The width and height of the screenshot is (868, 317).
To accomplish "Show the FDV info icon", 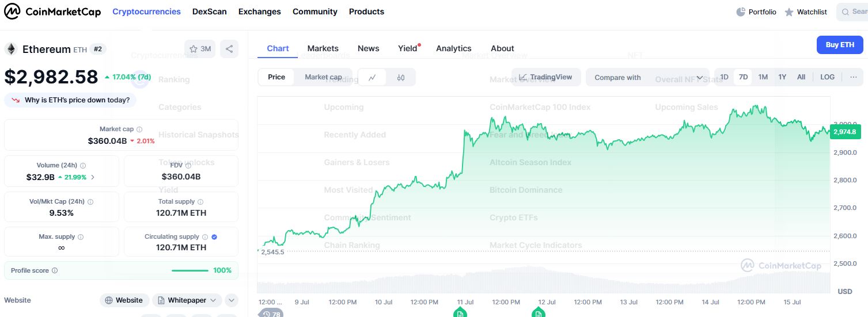I will [x=188, y=165].
